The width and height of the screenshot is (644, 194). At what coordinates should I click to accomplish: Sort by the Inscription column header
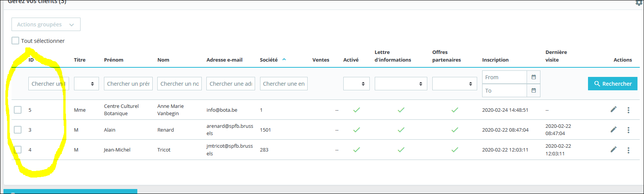point(495,60)
